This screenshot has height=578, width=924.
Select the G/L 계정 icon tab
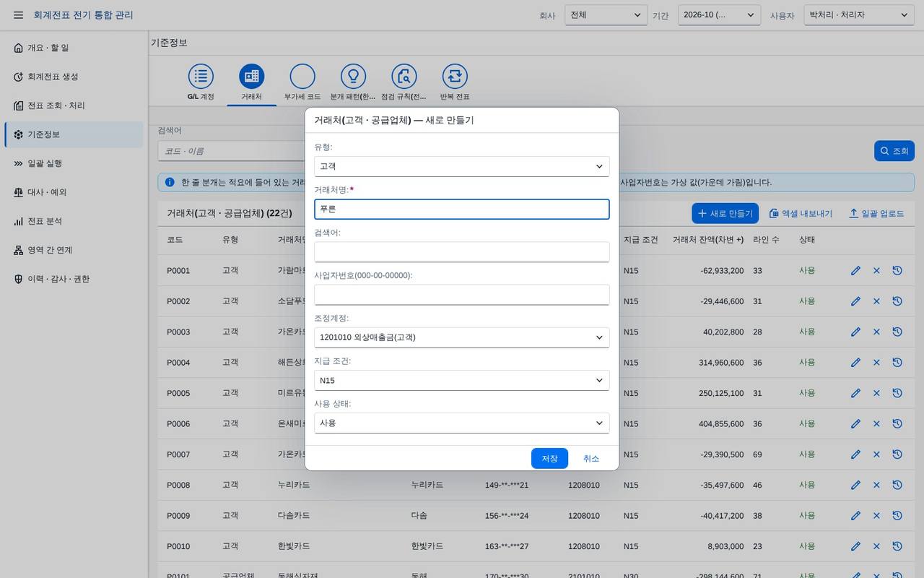tap(201, 82)
